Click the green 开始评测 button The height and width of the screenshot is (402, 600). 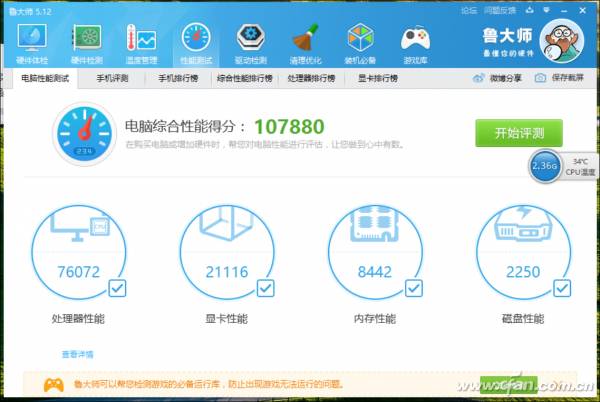pyautogui.click(x=519, y=133)
